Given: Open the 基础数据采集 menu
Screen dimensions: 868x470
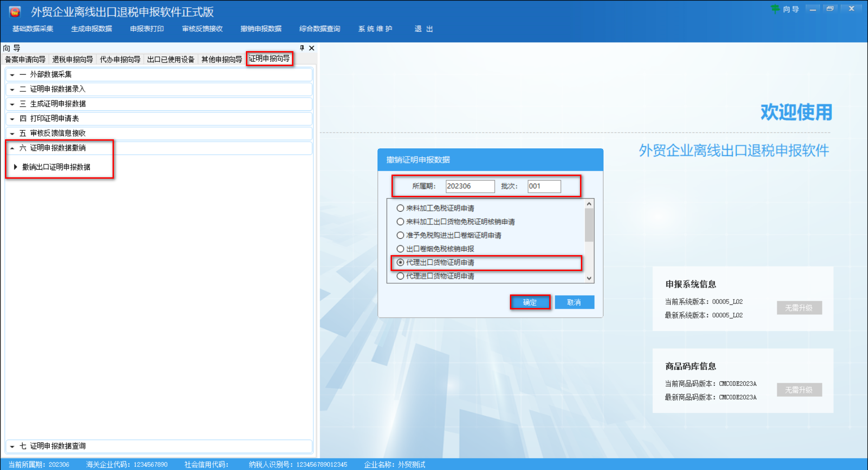Looking at the screenshot, I should pos(32,28).
